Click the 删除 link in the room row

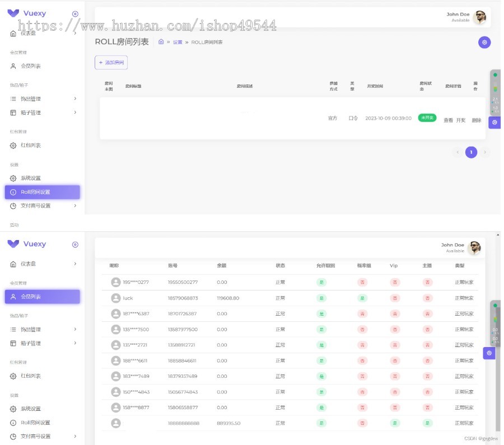tap(477, 120)
